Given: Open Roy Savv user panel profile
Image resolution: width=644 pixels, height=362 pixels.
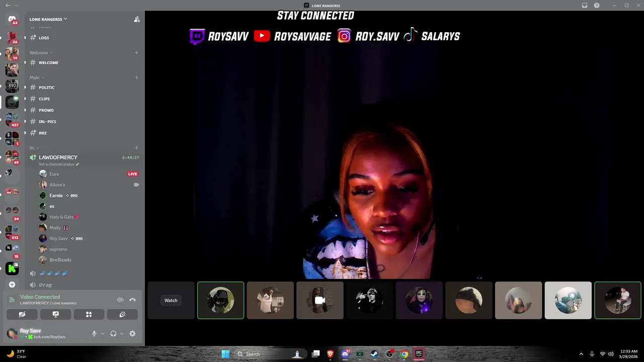Looking at the screenshot, I should pyautogui.click(x=43, y=333).
